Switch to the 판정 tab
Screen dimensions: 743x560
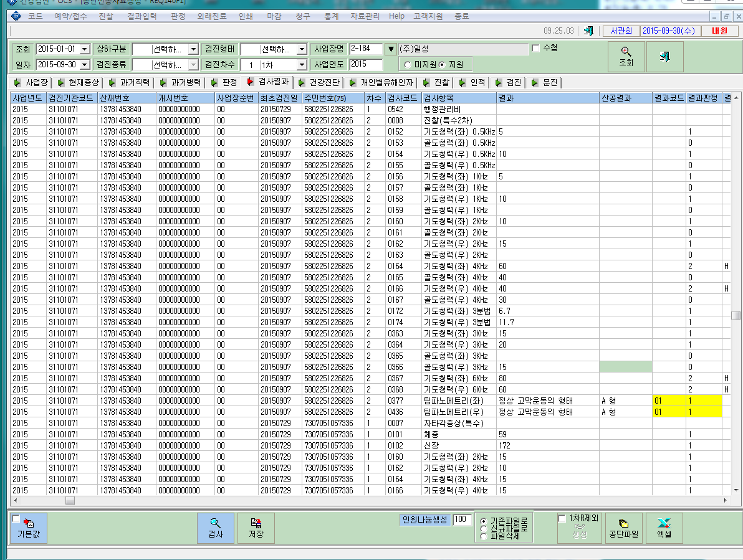pyautogui.click(x=224, y=83)
